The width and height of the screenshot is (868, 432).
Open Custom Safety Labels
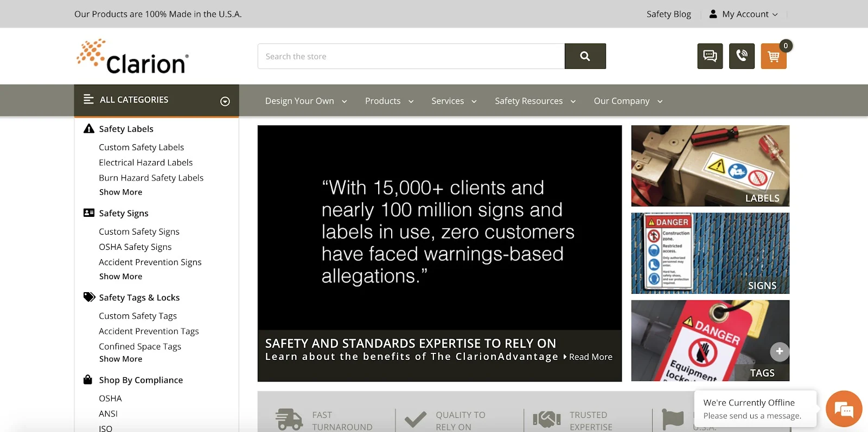(x=142, y=147)
